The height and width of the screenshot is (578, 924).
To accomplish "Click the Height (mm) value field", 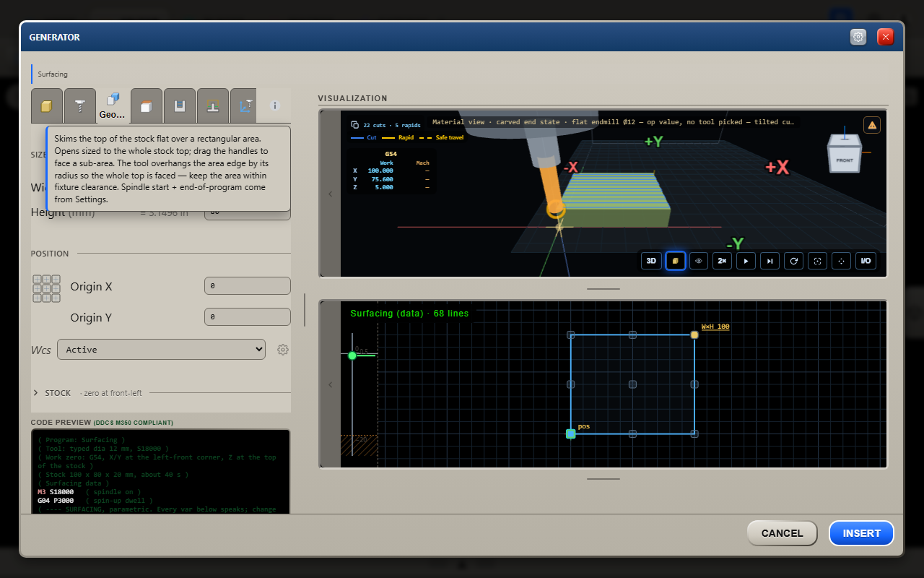I will click(248, 214).
